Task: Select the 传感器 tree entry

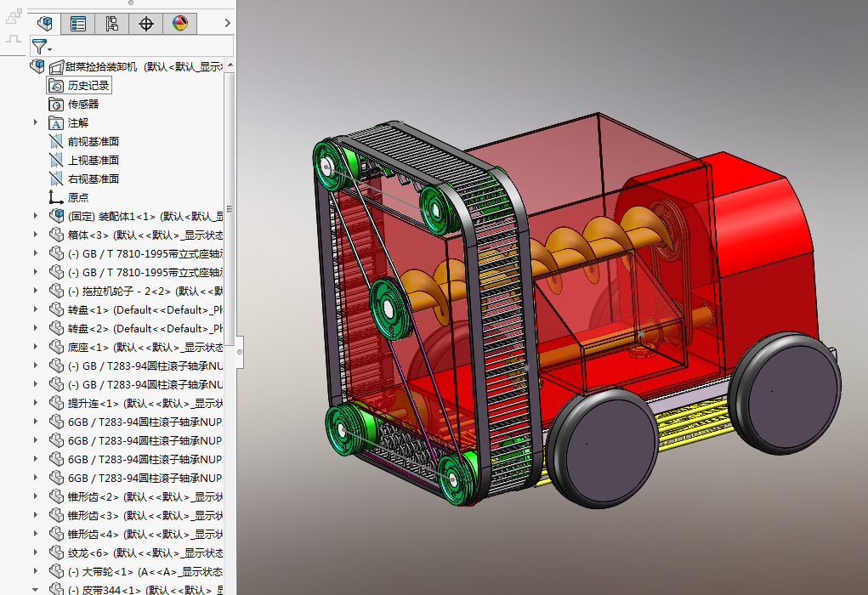Action: pos(83,104)
